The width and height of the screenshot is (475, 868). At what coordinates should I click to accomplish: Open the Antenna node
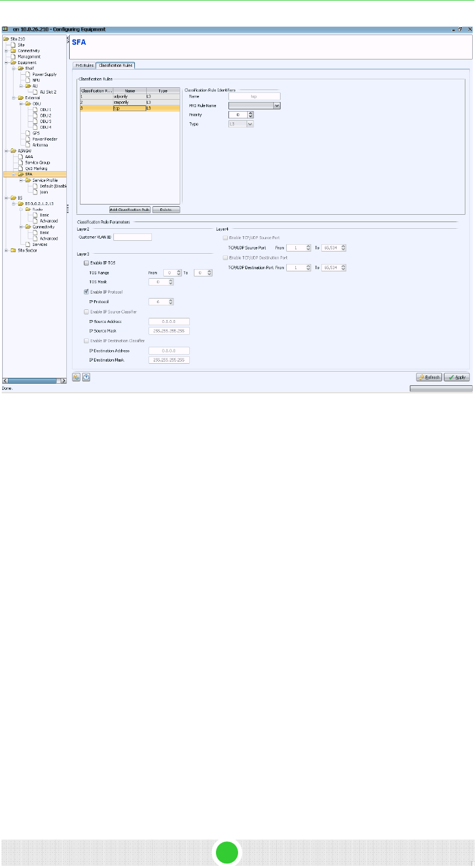tap(37, 145)
